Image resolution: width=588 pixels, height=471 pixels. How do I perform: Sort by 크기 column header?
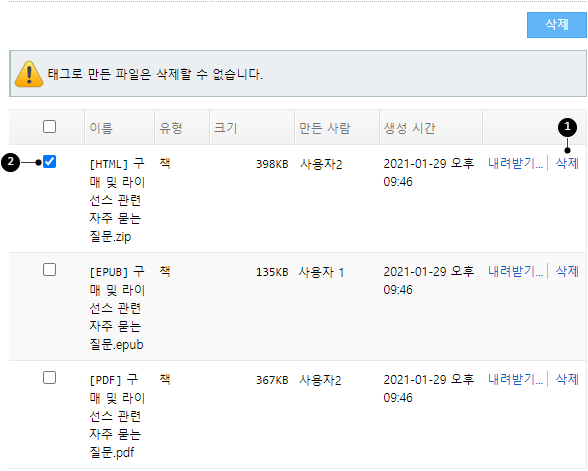(x=226, y=128)
